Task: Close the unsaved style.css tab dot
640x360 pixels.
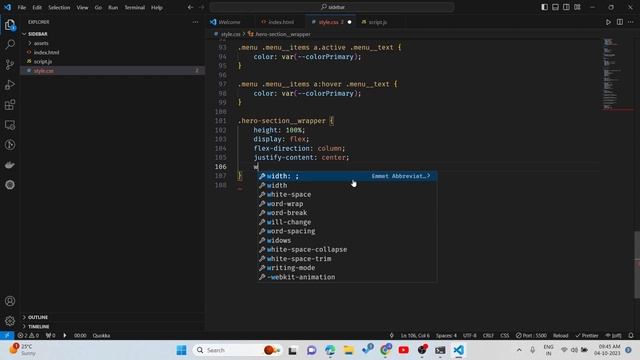Action: pyautogui.click(x=349, y=22)
